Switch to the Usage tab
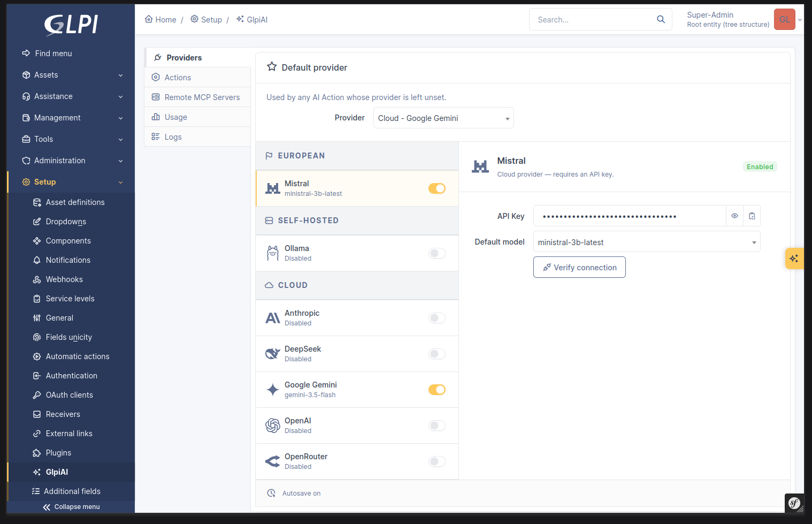 pyautogui.click(x=197, y=117)
